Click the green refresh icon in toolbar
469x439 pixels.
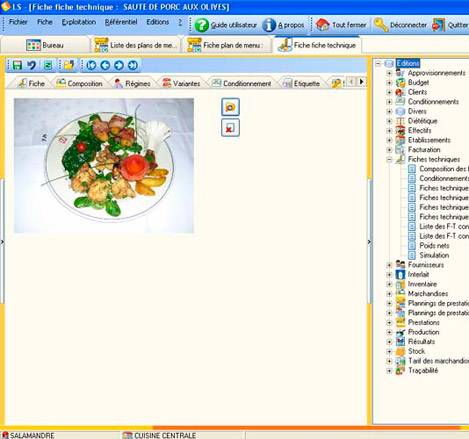point(48,65)
